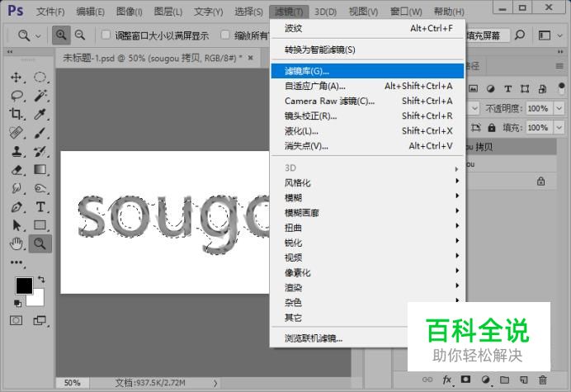
Task: Select the Zoom tool in toolbox
Action: 40,243
